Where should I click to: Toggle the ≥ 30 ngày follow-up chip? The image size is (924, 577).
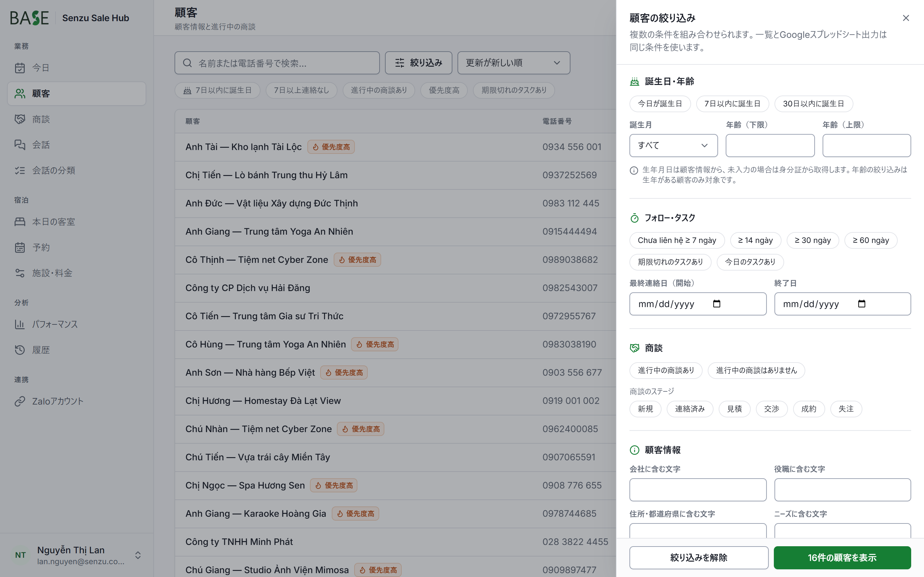812,240
